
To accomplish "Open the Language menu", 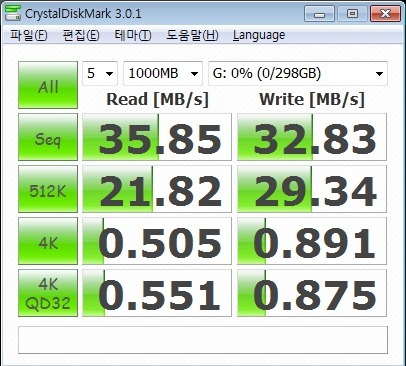I will click(259, 35).
